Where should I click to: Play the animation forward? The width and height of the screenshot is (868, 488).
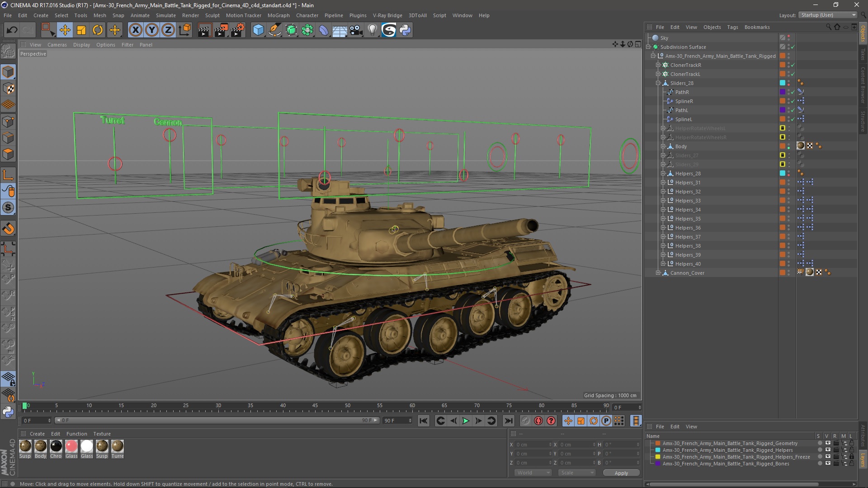[x=466, y=421]
